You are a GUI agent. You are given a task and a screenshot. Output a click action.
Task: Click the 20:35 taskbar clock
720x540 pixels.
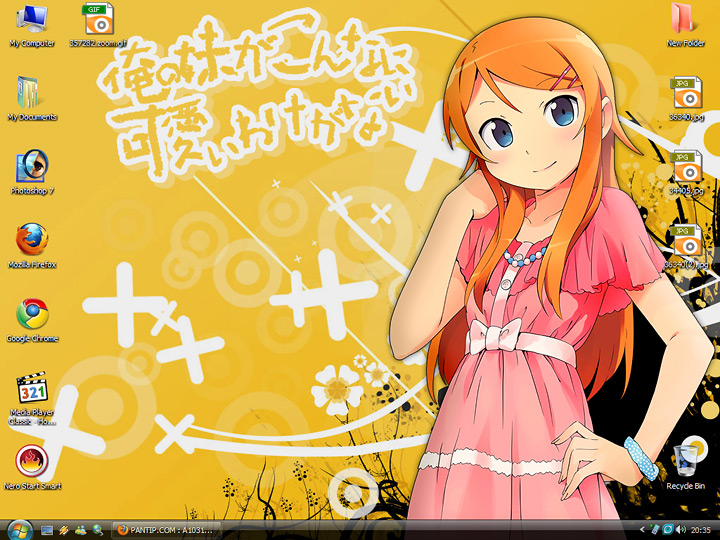pos(701,530)
